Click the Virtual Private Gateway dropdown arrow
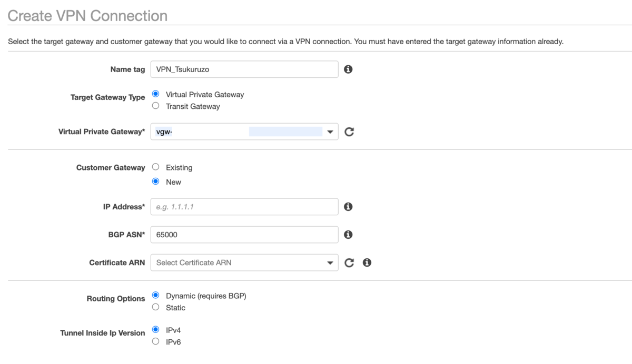 pyautogui.click(x=330, y=132)
